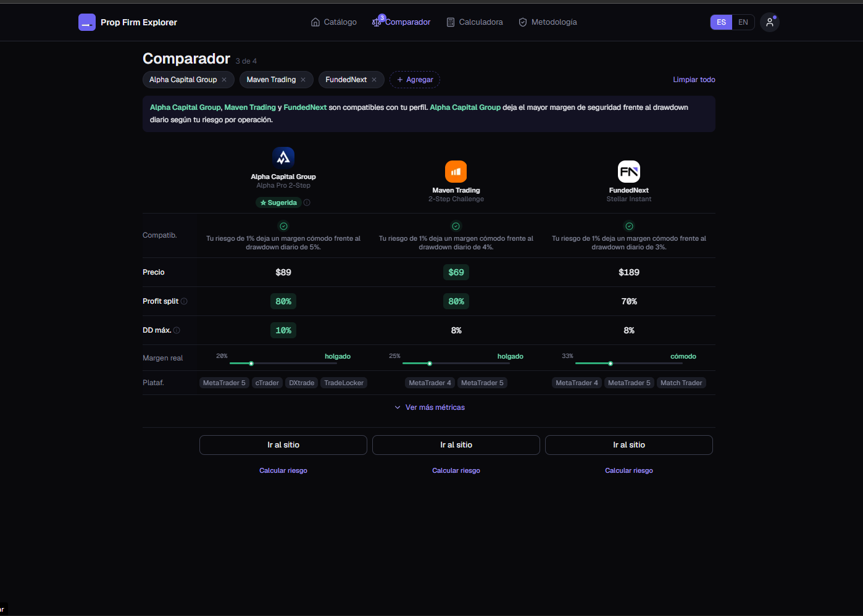The width and height of the screenshot is (863, 616).
Task: Click compatibility check icon under Maven Trading
Action: click(456, 227)
